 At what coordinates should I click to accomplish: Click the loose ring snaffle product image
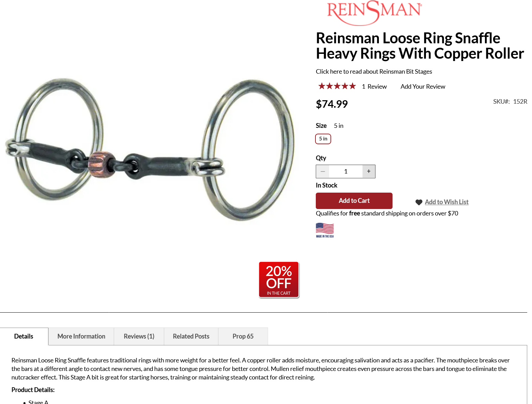pos(149,150)
